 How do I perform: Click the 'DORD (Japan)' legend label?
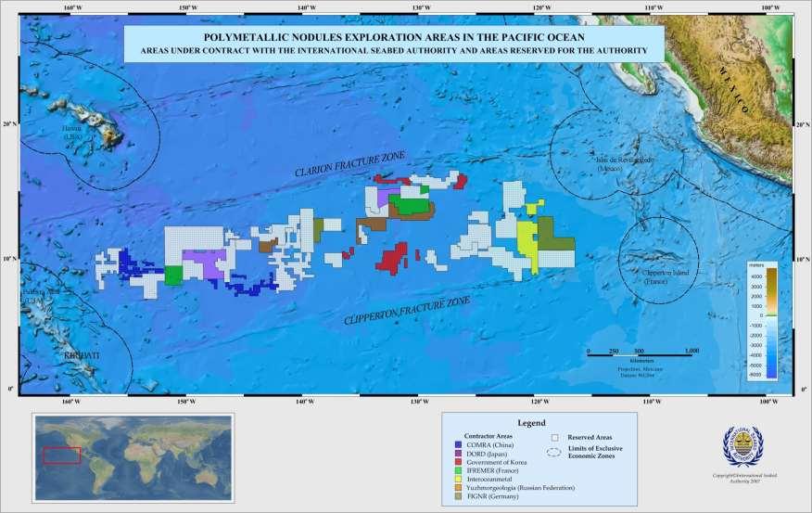[x=487, y=454]
